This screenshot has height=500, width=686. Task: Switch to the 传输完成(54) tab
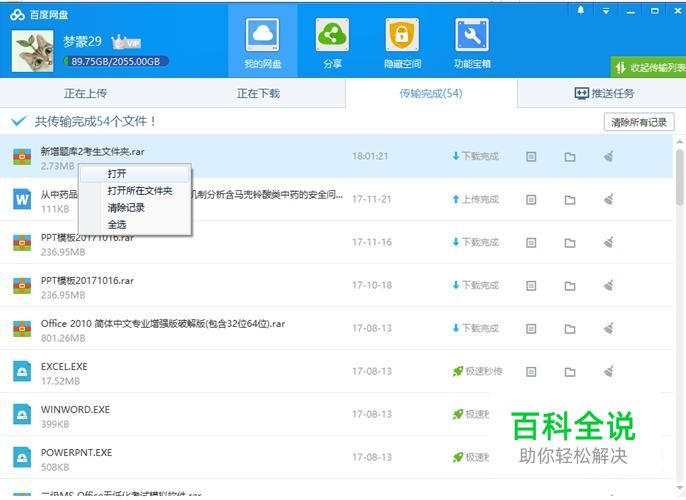tap(431, 93)
